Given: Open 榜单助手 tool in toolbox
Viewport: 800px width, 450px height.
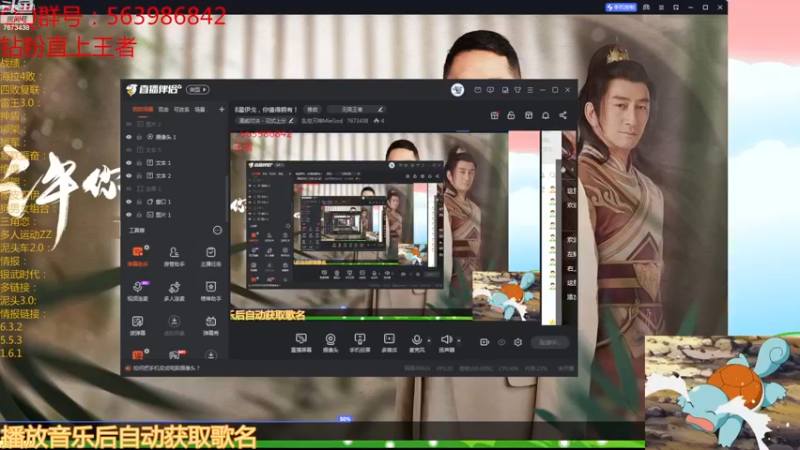Looking at the screenshot, I should coord(211,290).
